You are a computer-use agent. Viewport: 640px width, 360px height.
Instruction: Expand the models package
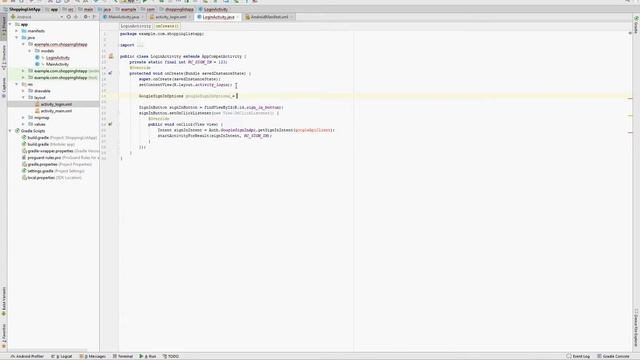pyautogui.click(x=30, y=51)
